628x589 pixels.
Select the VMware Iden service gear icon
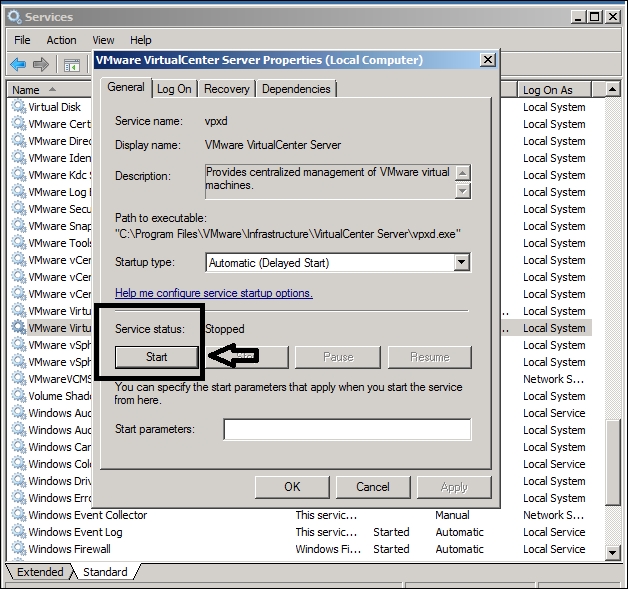[18, 157]
